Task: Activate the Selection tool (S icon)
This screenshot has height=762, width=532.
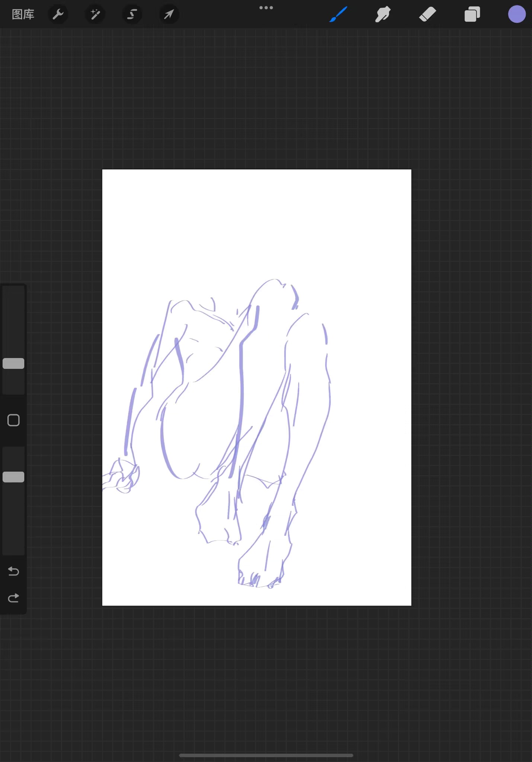Action: (132, 15)
